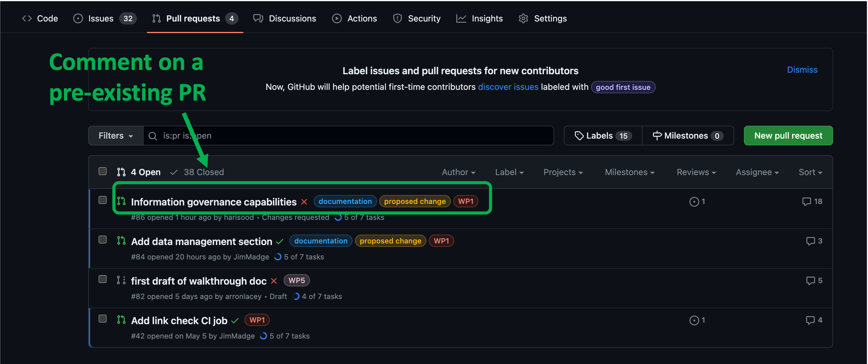The image size is (868, 364).
Task: Click passing checkmark icon on Add link check PR
Action: (x=235, y=320)
